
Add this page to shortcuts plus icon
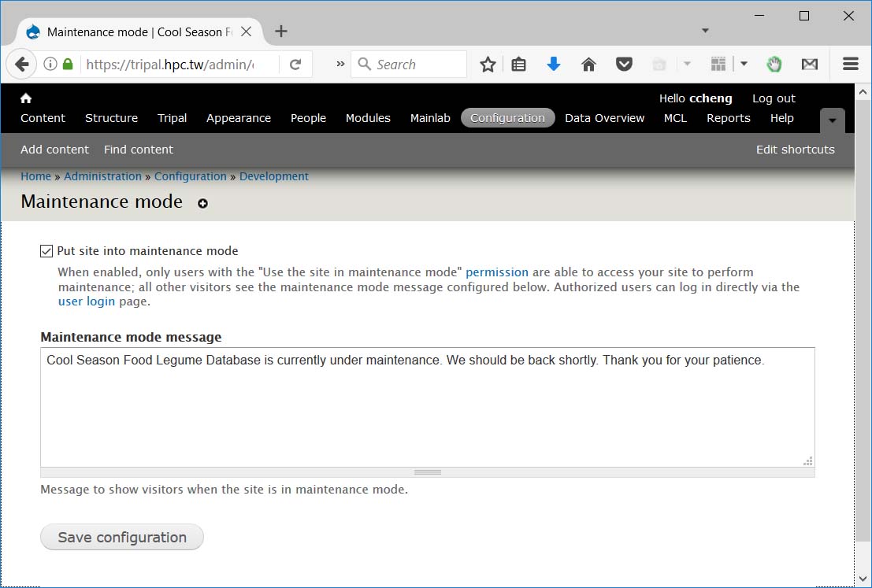click(x=202, y=203)
